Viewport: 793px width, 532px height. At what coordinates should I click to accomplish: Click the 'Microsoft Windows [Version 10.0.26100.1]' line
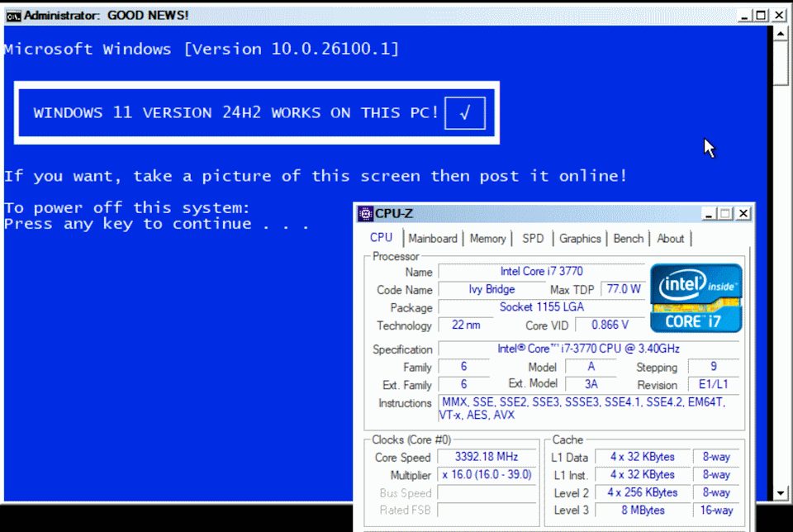click(x=202, y=49)
